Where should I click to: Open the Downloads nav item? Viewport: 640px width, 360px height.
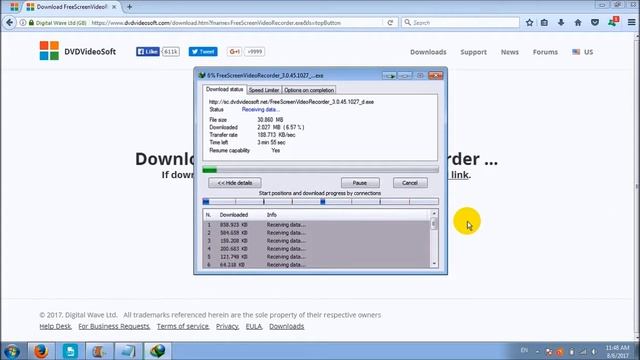point(428,52)
